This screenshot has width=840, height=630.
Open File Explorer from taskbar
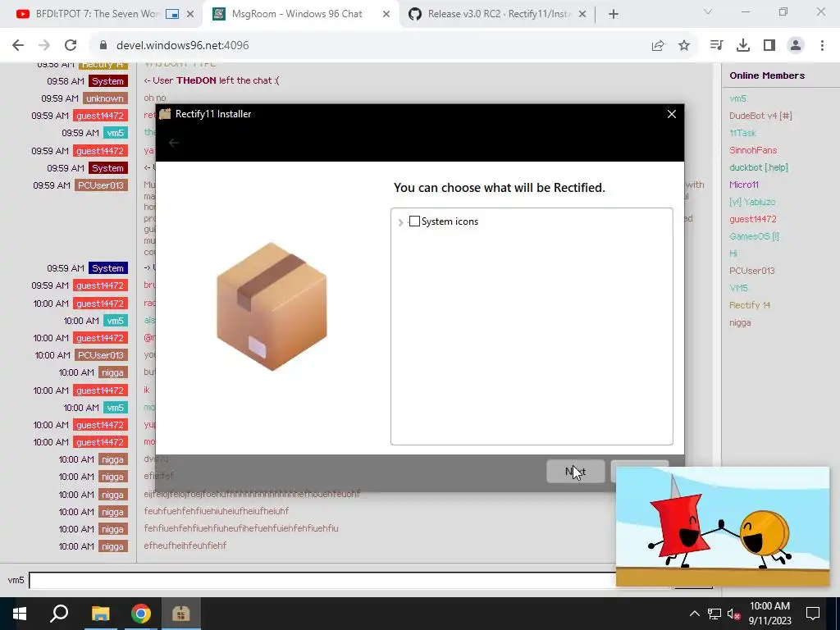point(100,614)
